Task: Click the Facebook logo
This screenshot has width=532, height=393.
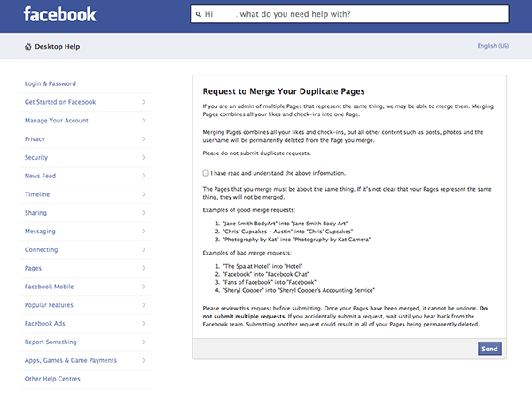Action: [59, 14]
